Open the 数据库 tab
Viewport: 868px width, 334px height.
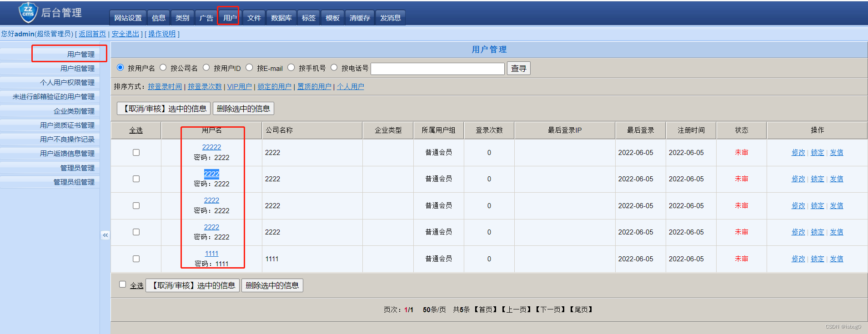pyautogui.click(x=281, y=18)
